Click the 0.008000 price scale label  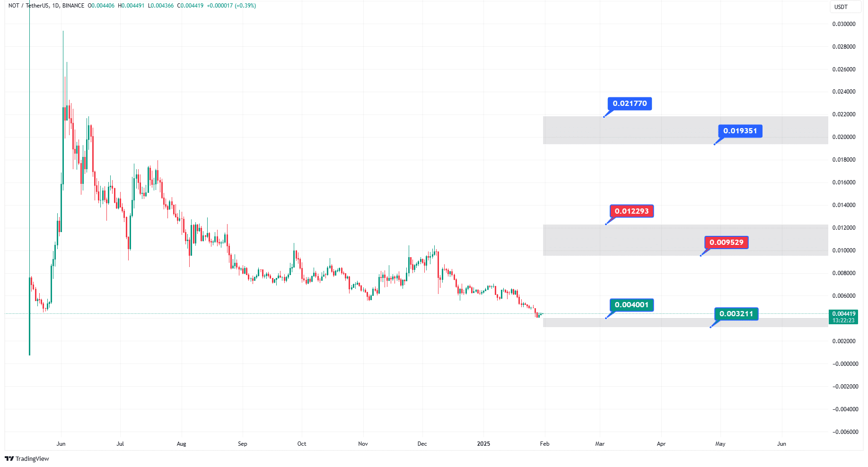[844, 273]
